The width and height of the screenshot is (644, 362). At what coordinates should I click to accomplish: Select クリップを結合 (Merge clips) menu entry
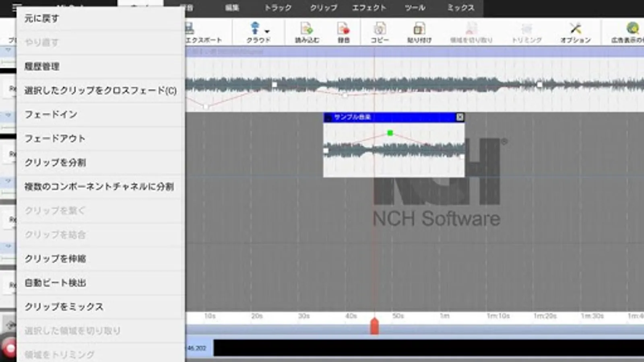pos(101,235)
